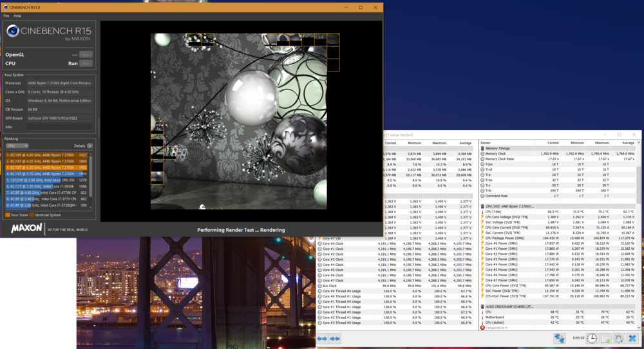The height and width of the screenshot is (349, 644).
Task: Open HWiNFO sensor settings gear icon
Action: pyautogui.click(x=618, y=339)
